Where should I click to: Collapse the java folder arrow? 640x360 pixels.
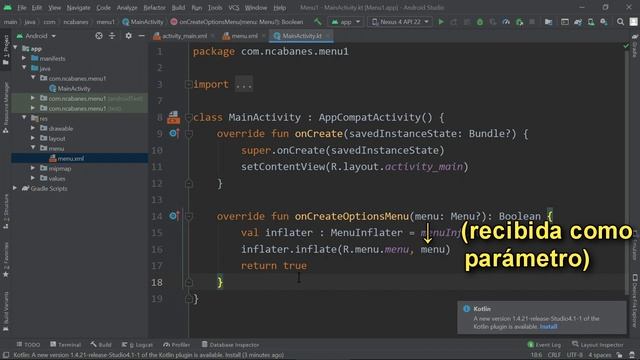[x=24, y=68]
